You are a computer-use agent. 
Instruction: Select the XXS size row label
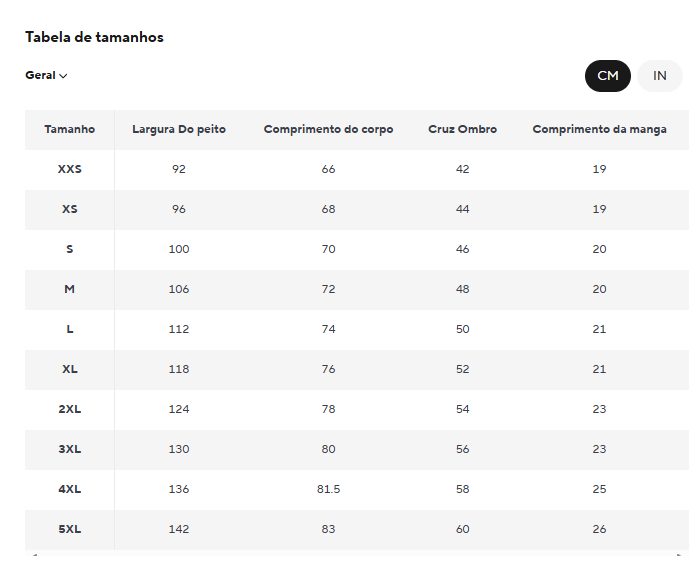(x=70, y=169)
